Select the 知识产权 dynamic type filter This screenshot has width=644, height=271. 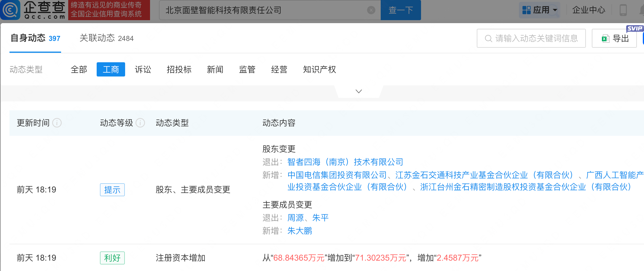pyautogui.click(x=319, y=69)
